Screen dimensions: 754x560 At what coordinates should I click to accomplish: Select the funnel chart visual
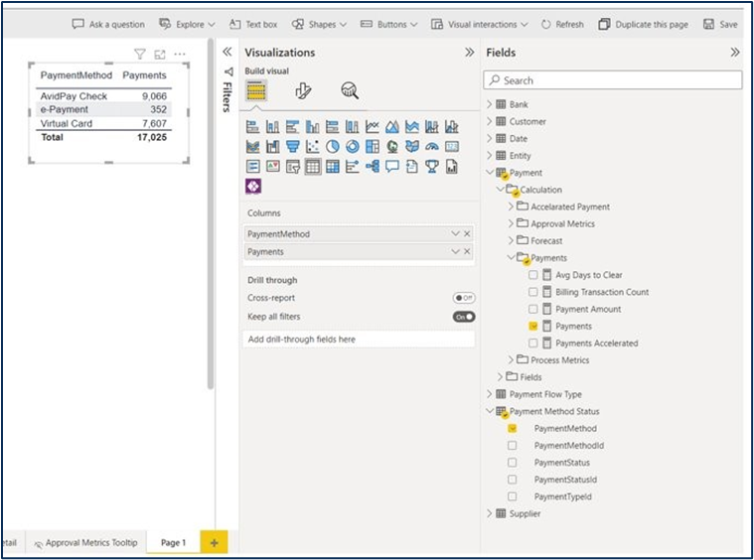[x=292, y=147]
